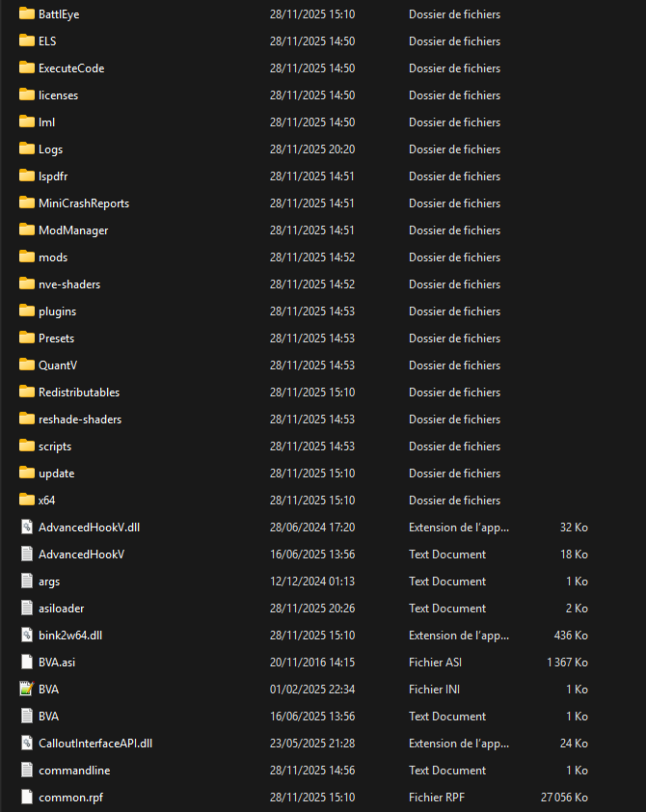Screen dimensions: 646x812
Task: Click the Fichier RPF type cell
Action: 437,798
